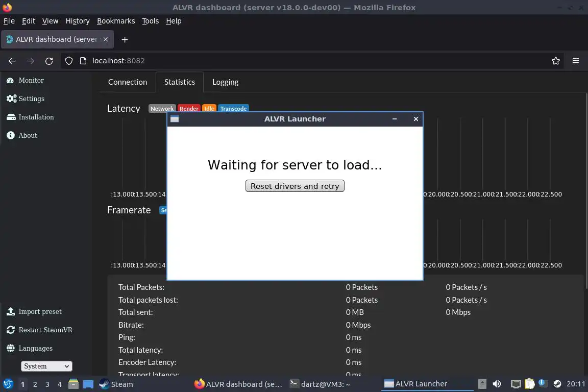588x392 pixels.
Task: Switch to workspace 1
Action: tap(23, 384)
